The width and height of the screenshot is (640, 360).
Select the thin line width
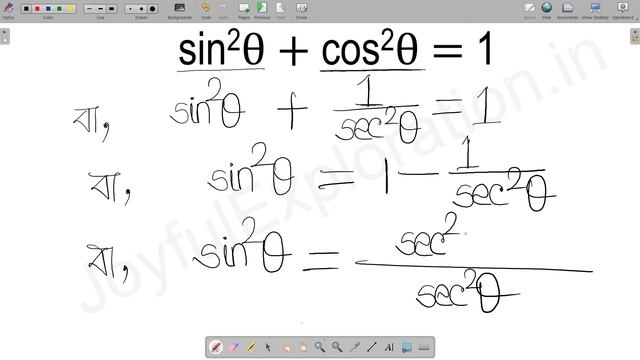pos(90,9)
